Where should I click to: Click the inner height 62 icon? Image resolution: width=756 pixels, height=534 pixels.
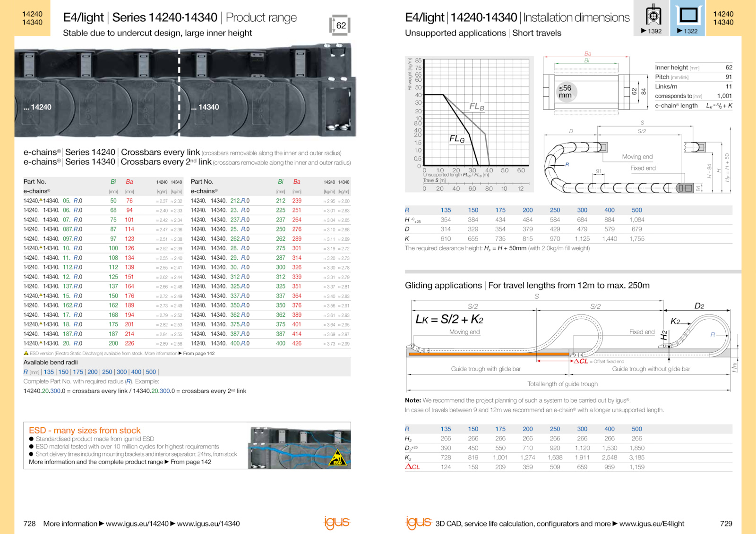pos(340,25)
